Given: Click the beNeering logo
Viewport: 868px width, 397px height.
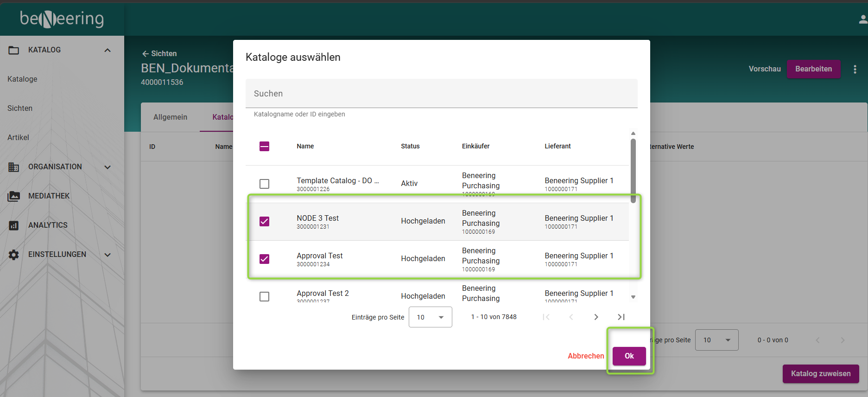Looking at the screenshot, I should pyautogui.click(x=62, y=19).
